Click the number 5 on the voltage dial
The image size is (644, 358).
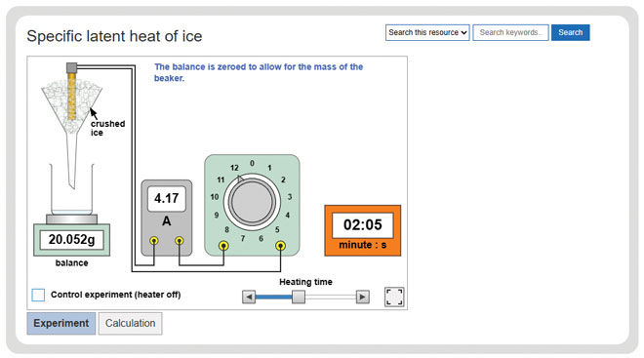(x=277, y=229)
